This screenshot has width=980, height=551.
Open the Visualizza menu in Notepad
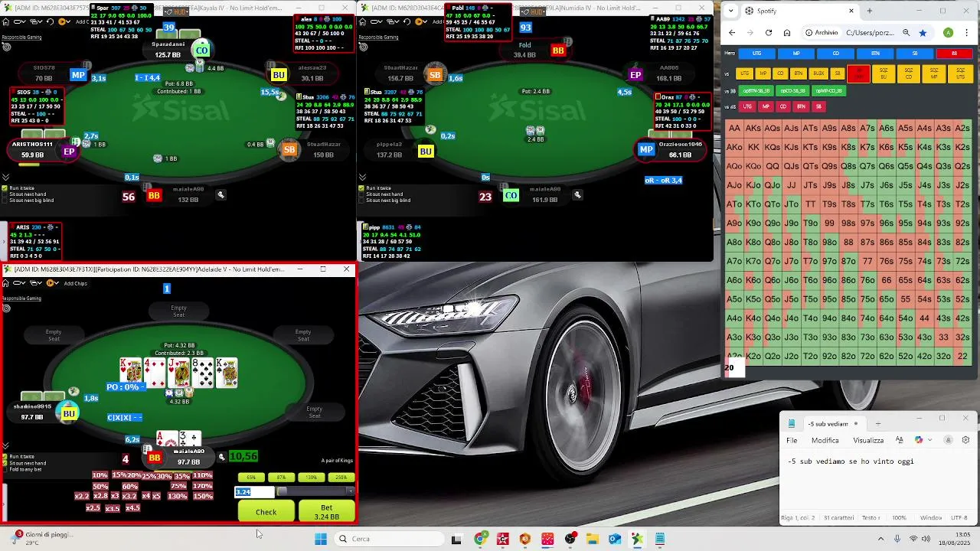coord(868,440)
